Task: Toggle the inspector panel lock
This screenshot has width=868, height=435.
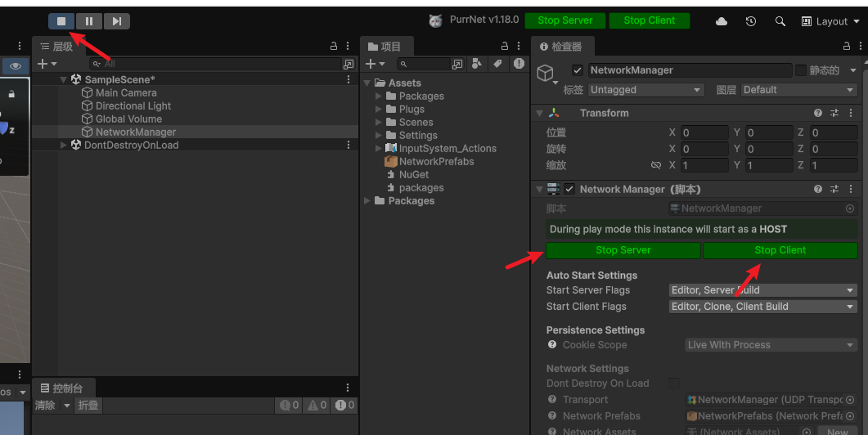Action: [x=847, y=46]
